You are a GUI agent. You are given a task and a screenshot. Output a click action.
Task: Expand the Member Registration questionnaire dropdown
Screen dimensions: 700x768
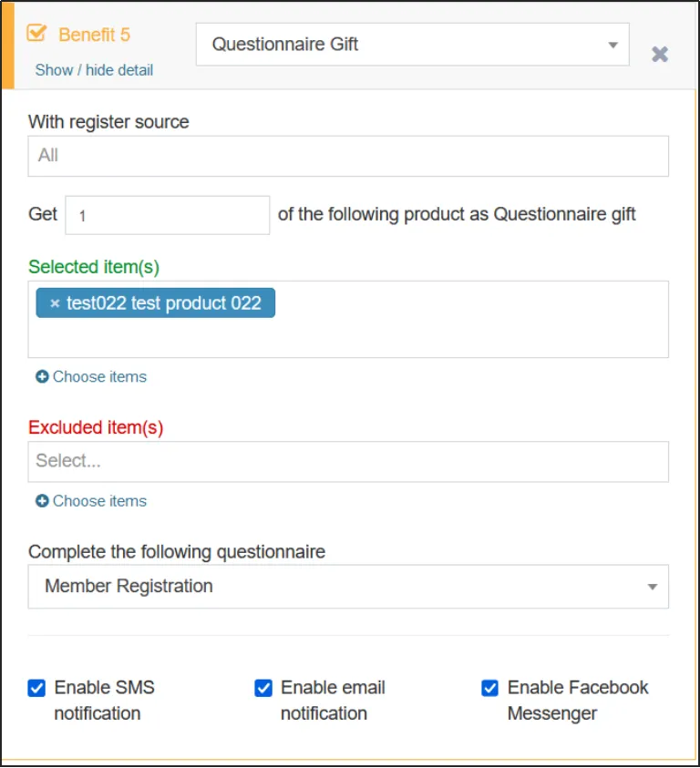pos(348,586)
